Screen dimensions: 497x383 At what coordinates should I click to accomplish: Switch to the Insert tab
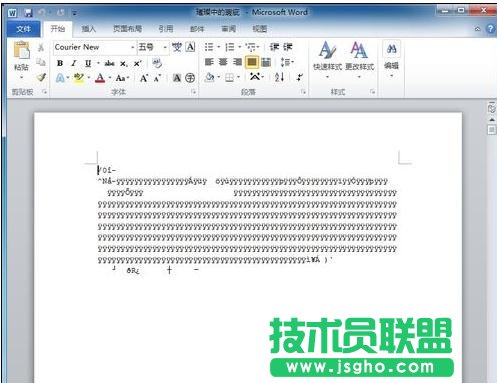point(89,29)
